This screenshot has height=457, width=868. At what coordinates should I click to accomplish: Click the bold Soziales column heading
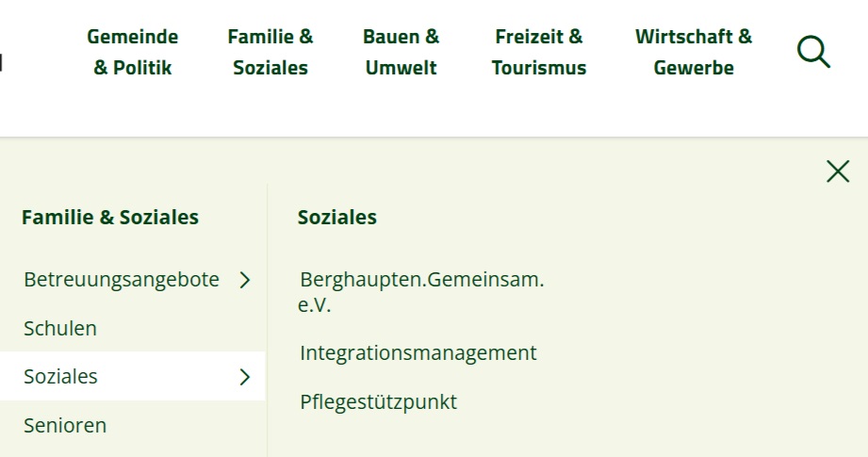point(337,218)
